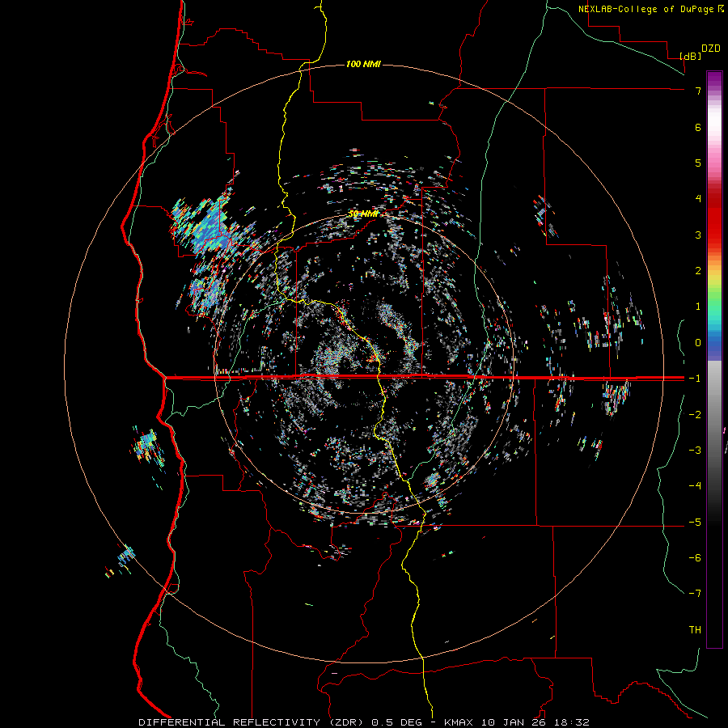
Task: Click DIFFERENTIAL REFLECTIVITY in the bottom caption
Action: pos(230,722)
